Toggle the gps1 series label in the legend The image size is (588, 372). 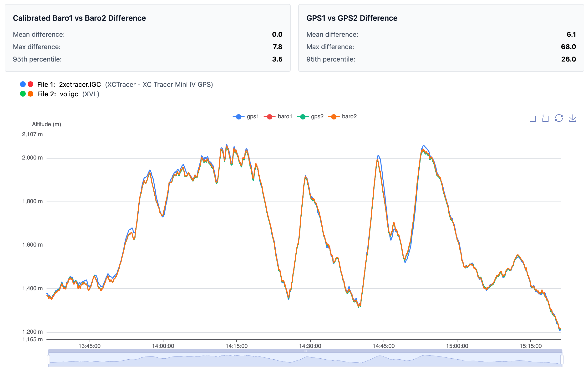pos(253,117)
